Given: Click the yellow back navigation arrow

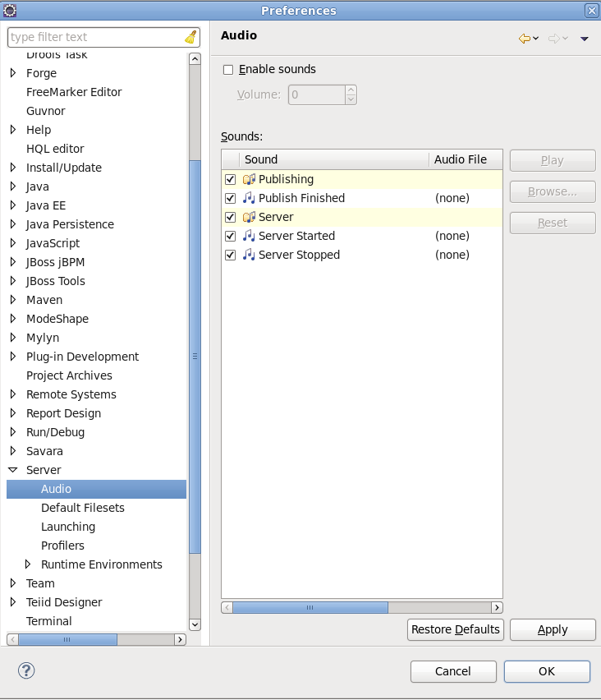Looking at the screenshot, I should [x=524, y=39].
